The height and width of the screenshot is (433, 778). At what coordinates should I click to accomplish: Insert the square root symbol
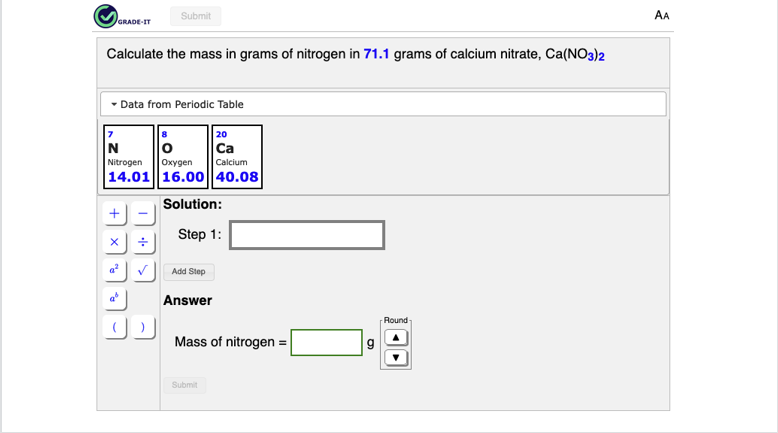tap(143, 270)
